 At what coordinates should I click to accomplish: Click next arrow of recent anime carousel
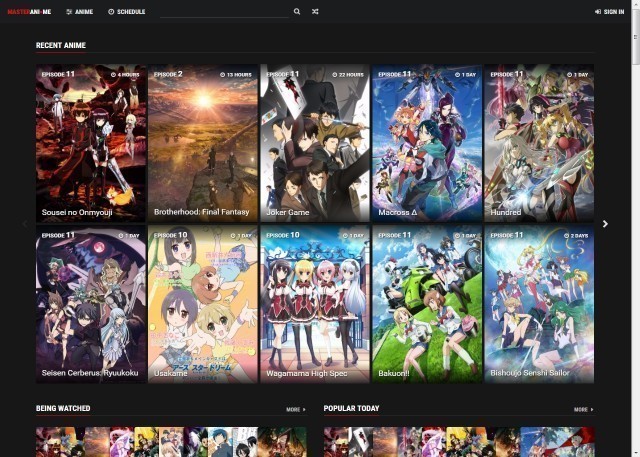[605, 224]
